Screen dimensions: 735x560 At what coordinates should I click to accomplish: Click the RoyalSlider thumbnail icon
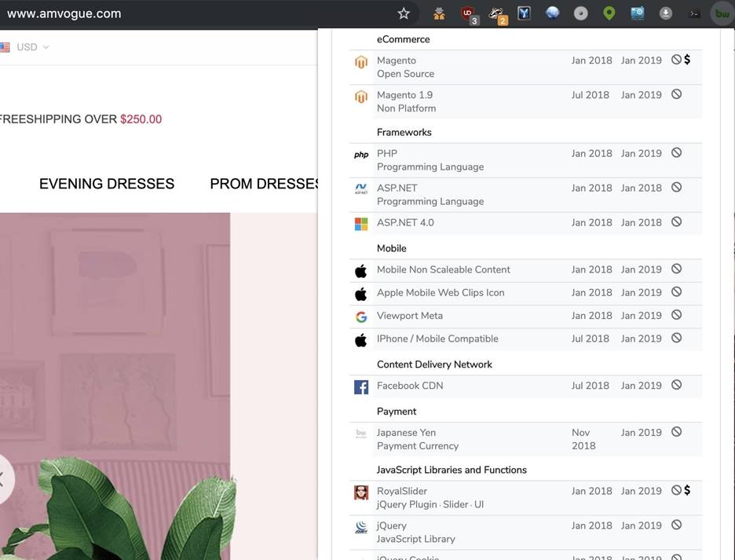point(361,492)
